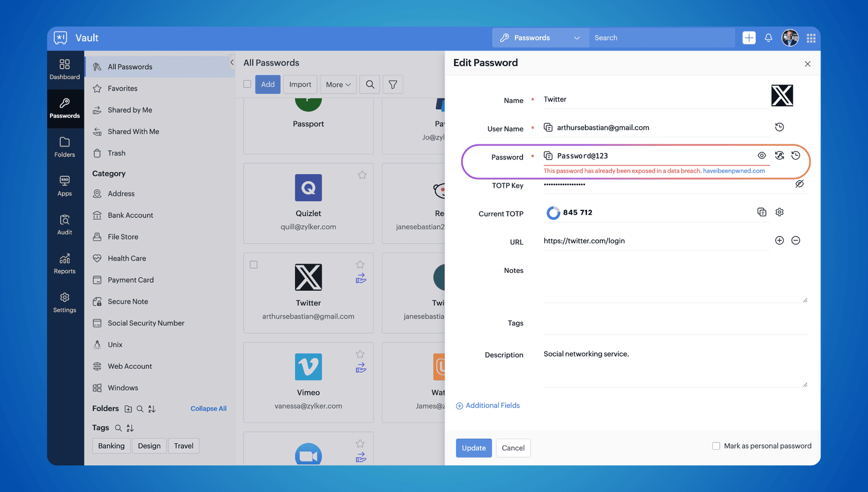Search tags using the magnifier icon
The height and width of the screenshot is (492, 868).
click(x=118, y=428)
